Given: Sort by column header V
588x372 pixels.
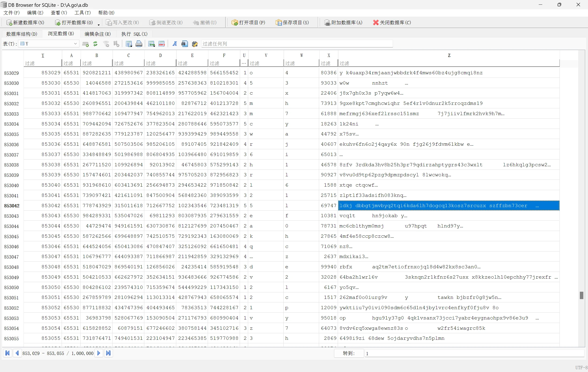Looking at the screenshot, I should click(266, 55).
